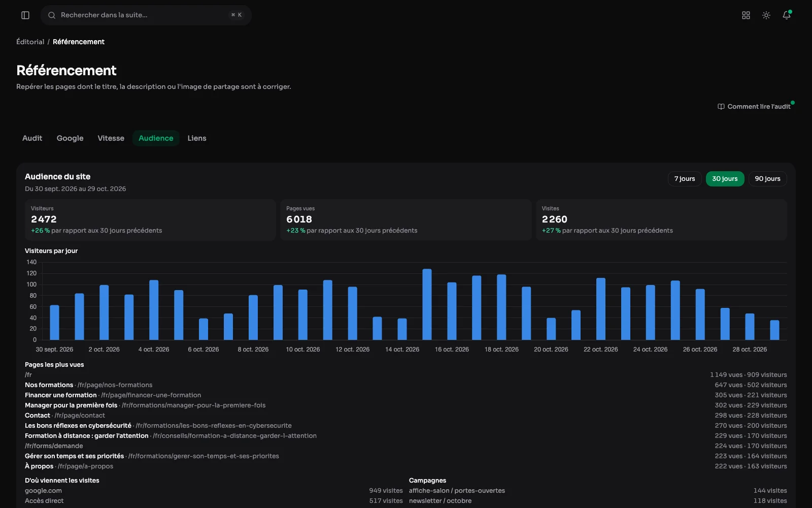Open Financer une formation row
812x508 pixels.
[x=406, y=395]
